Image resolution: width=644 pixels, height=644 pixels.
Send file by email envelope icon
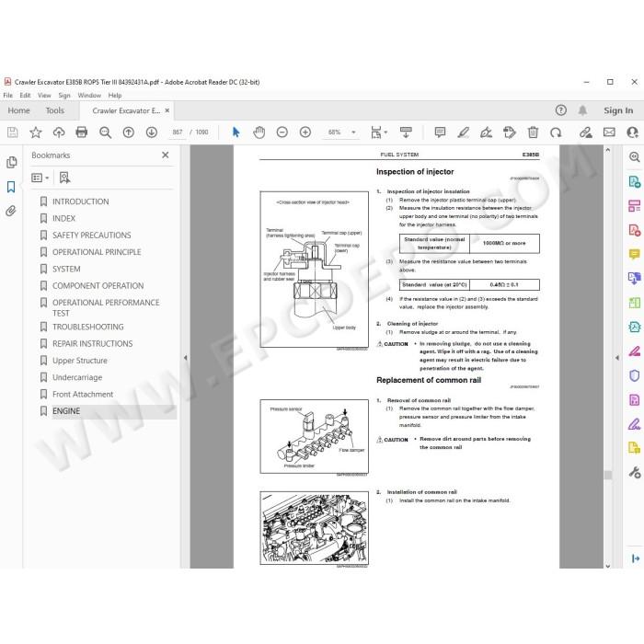pos(609,132)
